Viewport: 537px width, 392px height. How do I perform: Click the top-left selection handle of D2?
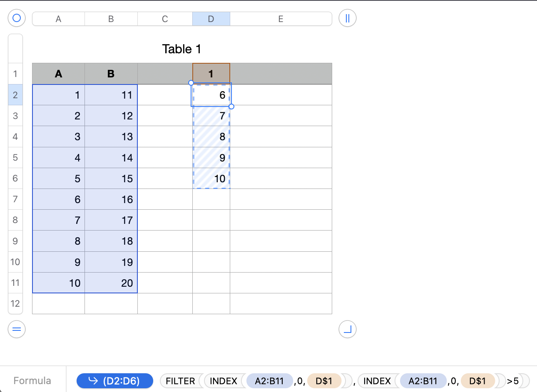click(x=191, y=83)
